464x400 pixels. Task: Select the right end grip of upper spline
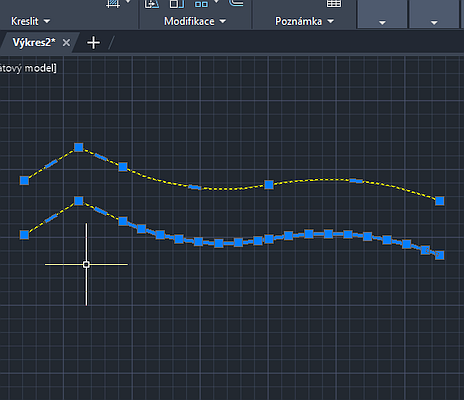pyautogui.click(x=440, y=201)
